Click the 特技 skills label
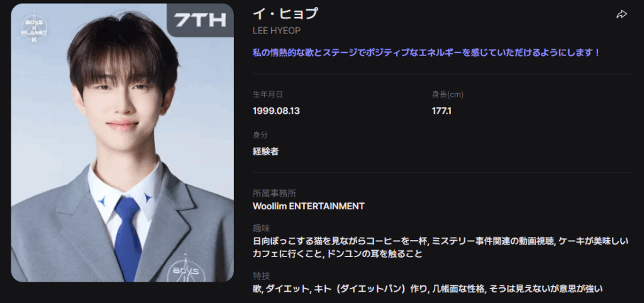 tap(261, 276)
